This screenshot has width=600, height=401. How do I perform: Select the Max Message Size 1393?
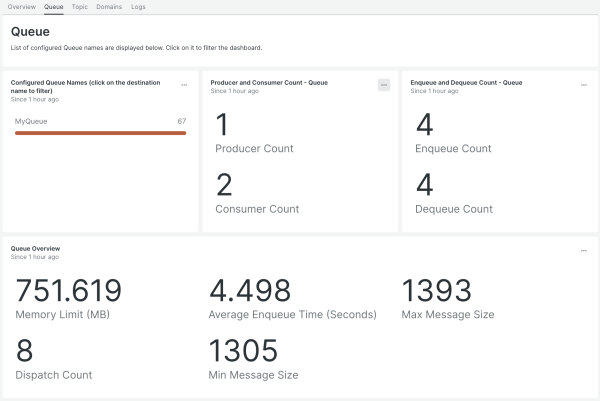(x=436, y=291)
